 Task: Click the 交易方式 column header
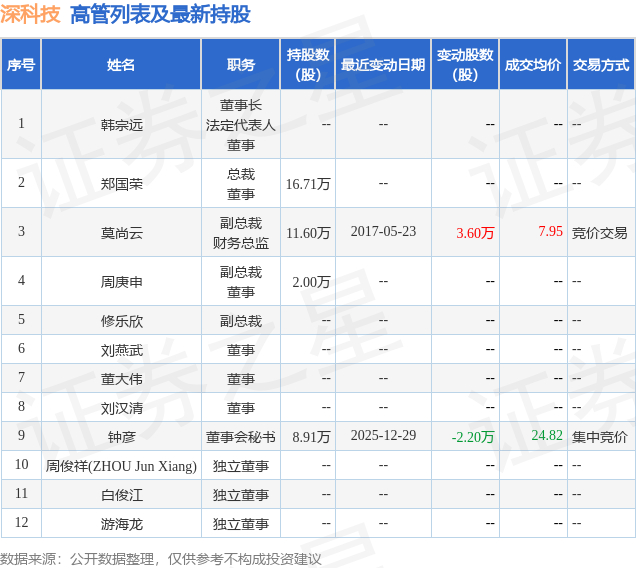tap(601, 65)
